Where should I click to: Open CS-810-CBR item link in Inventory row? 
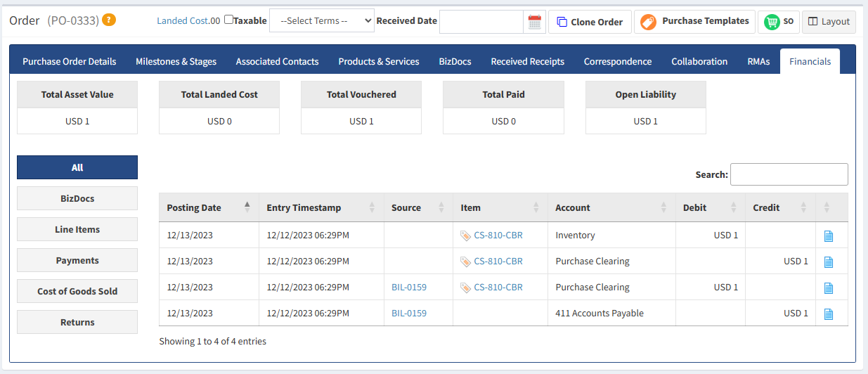click(x=498, y=235)
